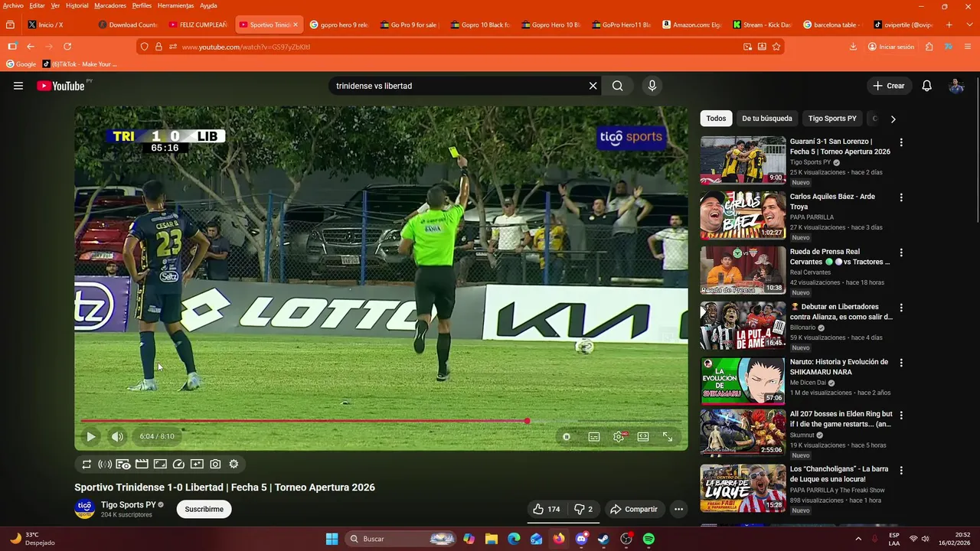Switch the player to theater mode

coord(643,436)
